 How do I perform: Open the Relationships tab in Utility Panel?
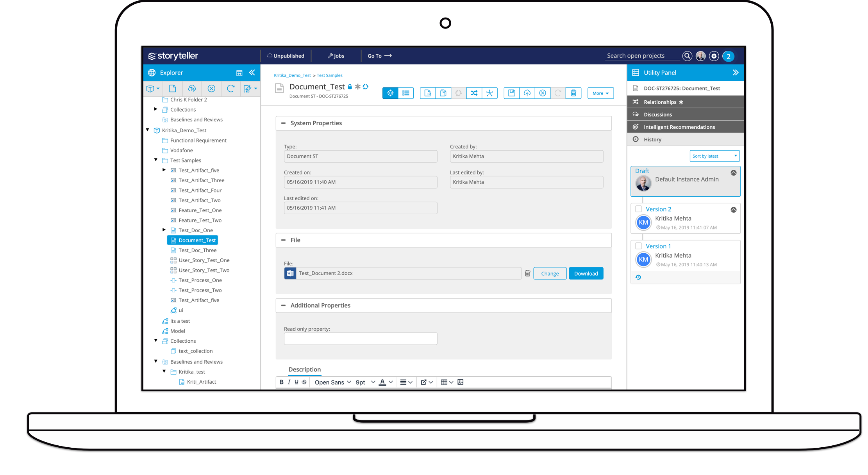[686, 102]
